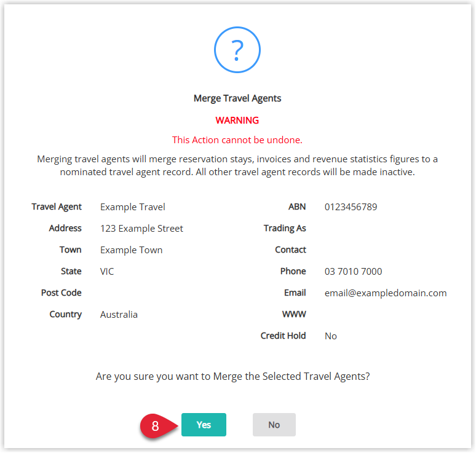This screenshot has height=453, width=476.
Task: Click the 'Email' field label
Action: coord(295,293)
